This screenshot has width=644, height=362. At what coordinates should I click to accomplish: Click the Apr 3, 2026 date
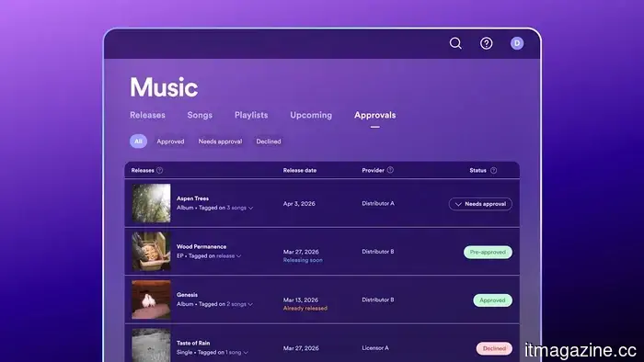tap(299, 203)
